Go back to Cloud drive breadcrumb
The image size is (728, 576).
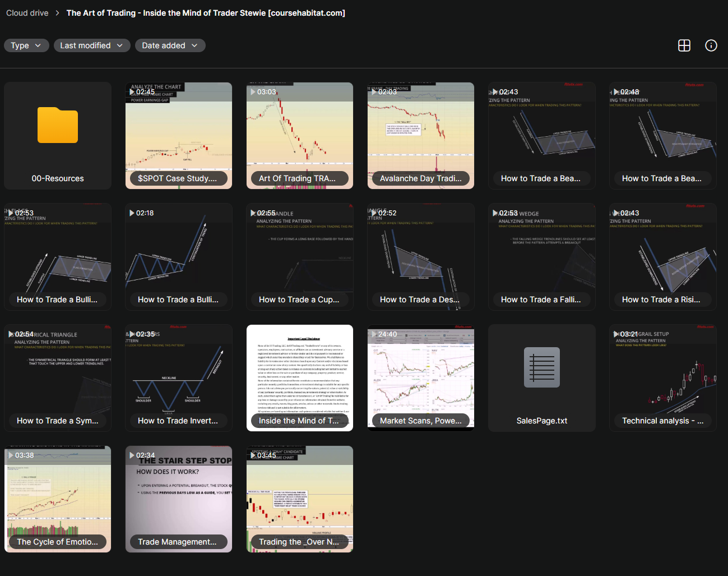pyautogui.click(x=27, y=13)
